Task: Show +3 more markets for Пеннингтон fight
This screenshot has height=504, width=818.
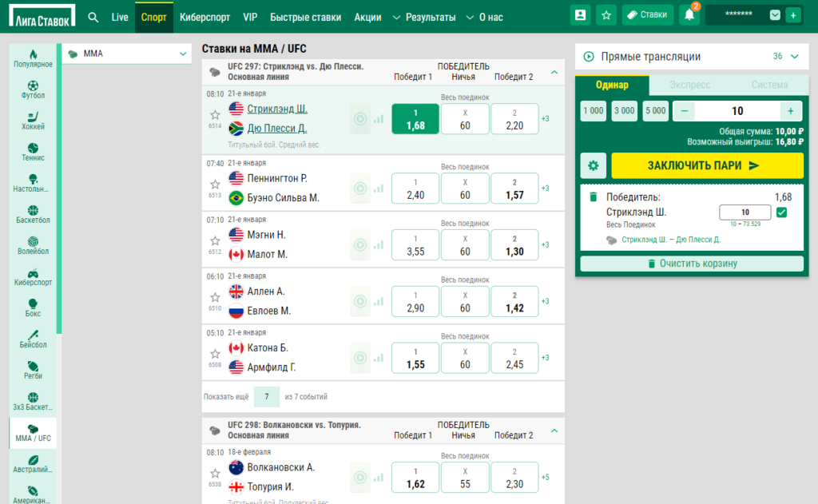Action: pyautogui.click(x=545, y=189)
